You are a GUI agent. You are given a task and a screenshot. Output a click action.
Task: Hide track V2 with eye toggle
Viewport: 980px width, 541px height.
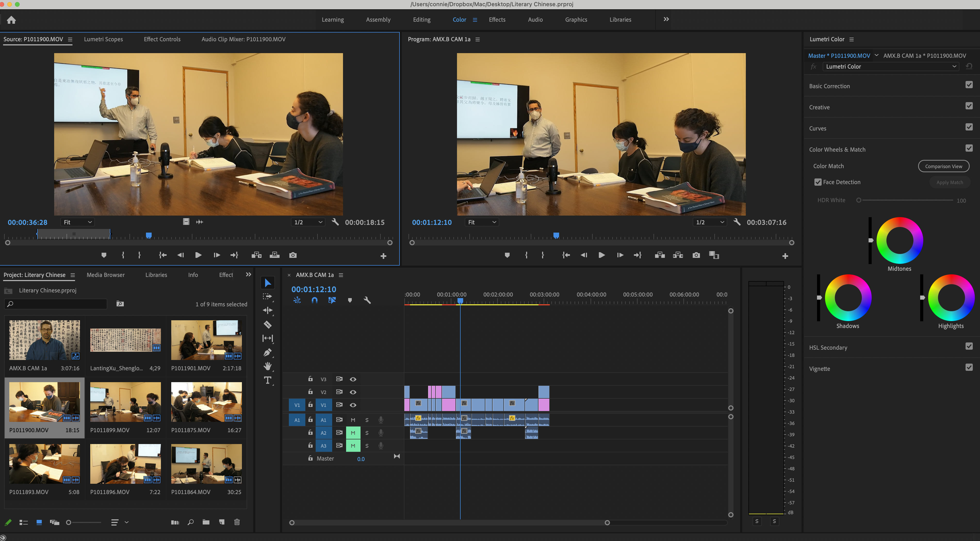point(353,392)
